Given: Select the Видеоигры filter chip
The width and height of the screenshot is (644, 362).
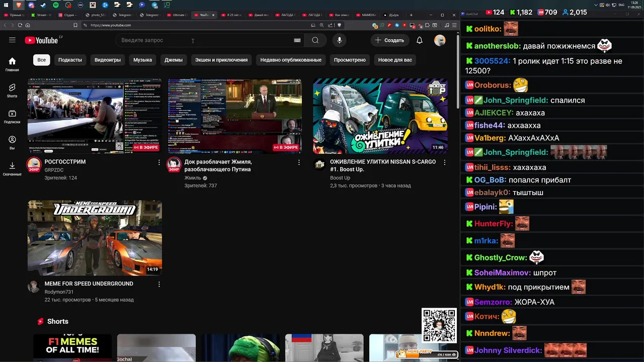Looking at the screenshot, I should pos(108,60).
